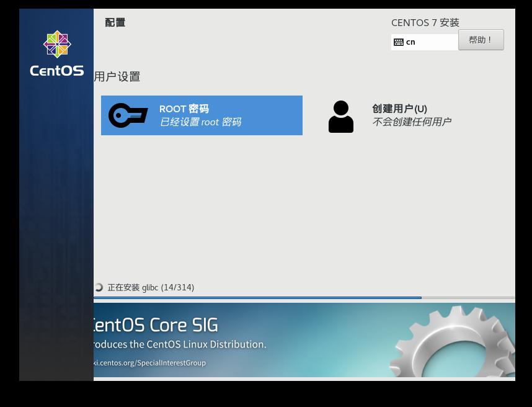Open the ROOT 密码 settings entry
The height and width of the screenshot is (407, 532).
[202, 115]
